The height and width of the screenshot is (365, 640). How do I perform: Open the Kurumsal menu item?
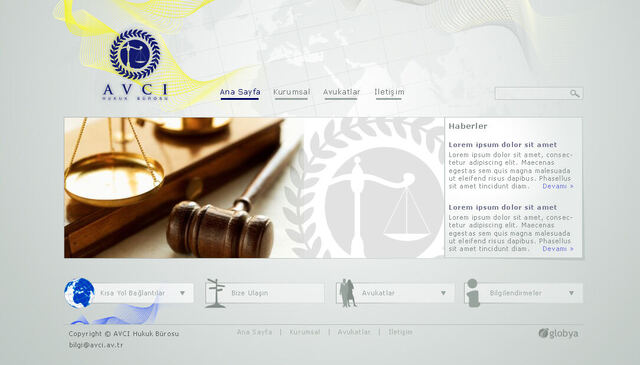click(291, 92)
